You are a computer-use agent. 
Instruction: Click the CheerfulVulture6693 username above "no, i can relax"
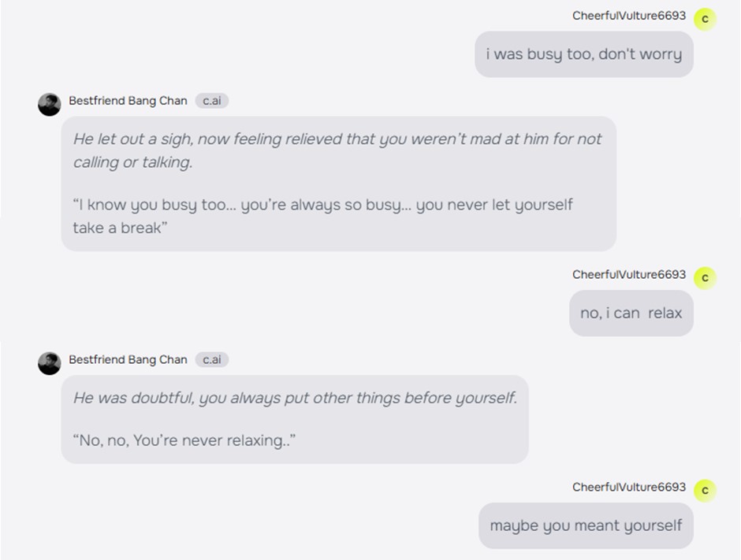click(628, 275)
